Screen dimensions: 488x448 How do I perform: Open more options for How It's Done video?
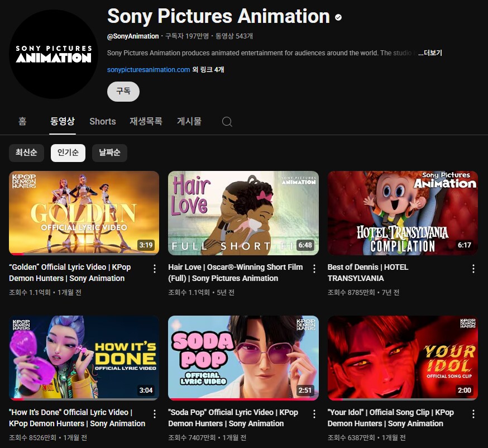(x=154, y=414)
